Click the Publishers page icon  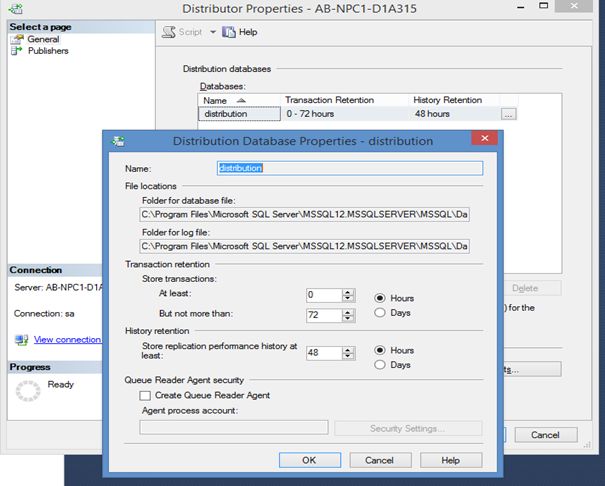pyautogui.click(x=16, y=51)
